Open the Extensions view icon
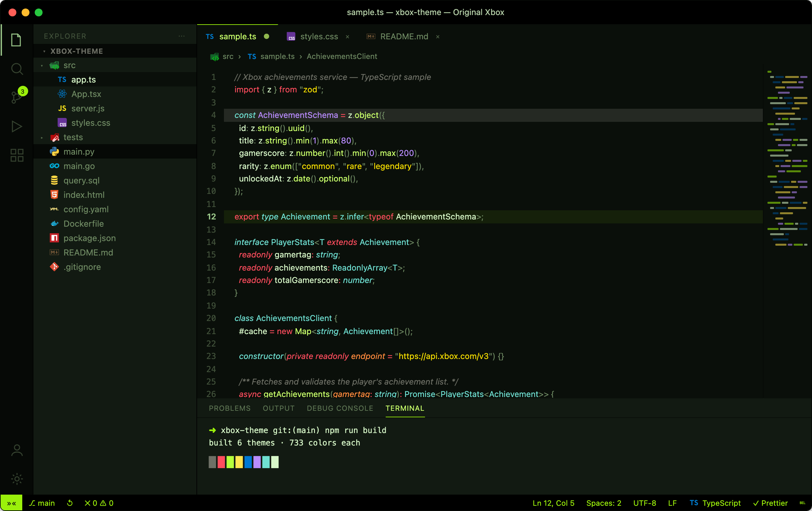812x511 pixels. [x=16, y=156]
